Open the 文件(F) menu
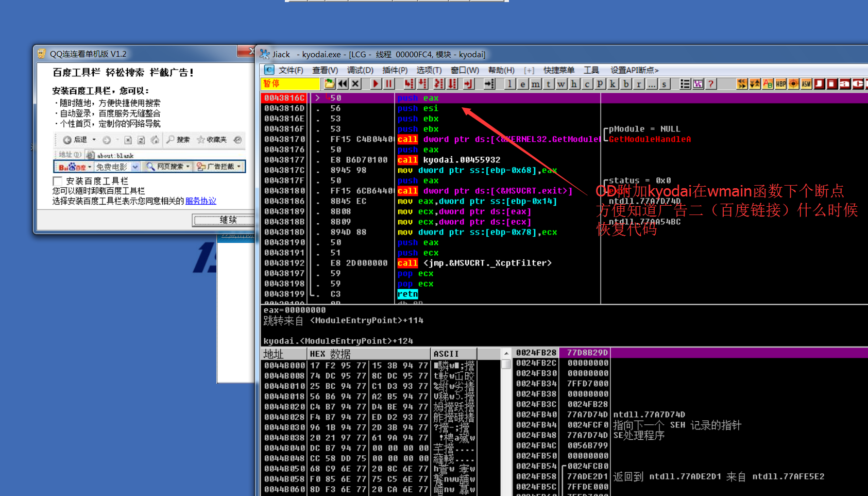Screen dimensions: 868x496 coord(291,70)
